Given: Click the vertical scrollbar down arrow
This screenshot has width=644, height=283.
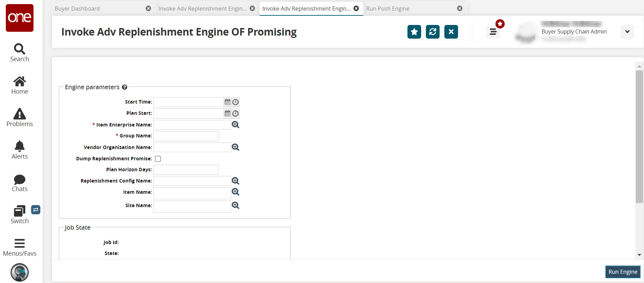Looking at the screenshot, I should pyautogui.click(x=639, y=255).
